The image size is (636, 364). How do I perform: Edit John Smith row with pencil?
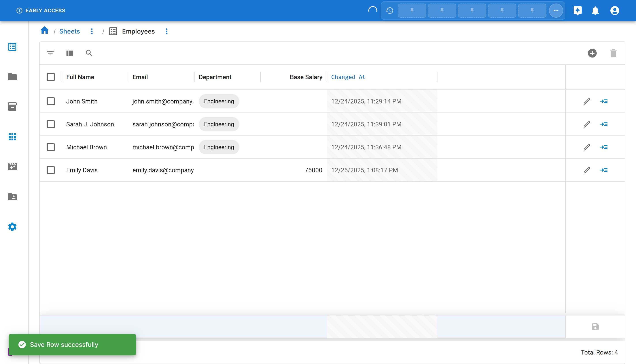point(587,101)
